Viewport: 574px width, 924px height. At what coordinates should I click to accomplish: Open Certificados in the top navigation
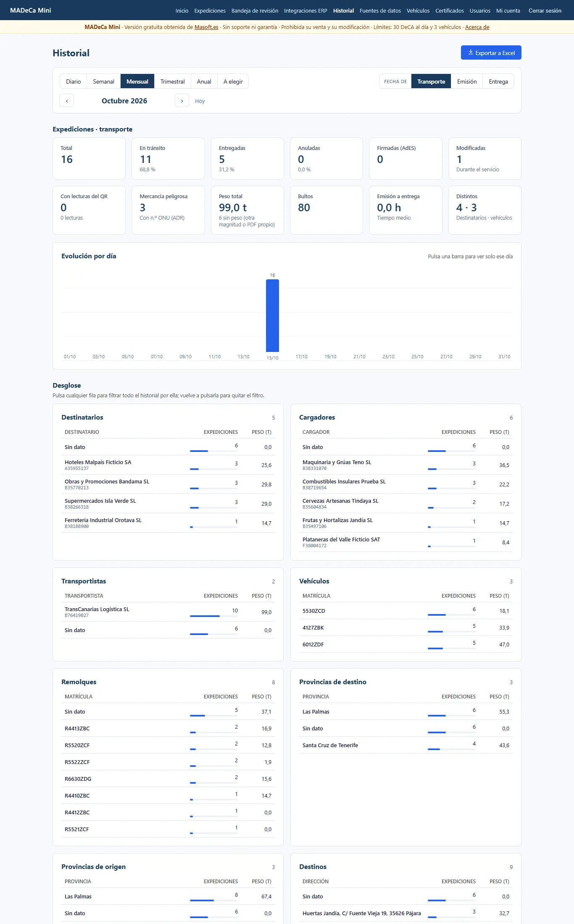(450, 10)
